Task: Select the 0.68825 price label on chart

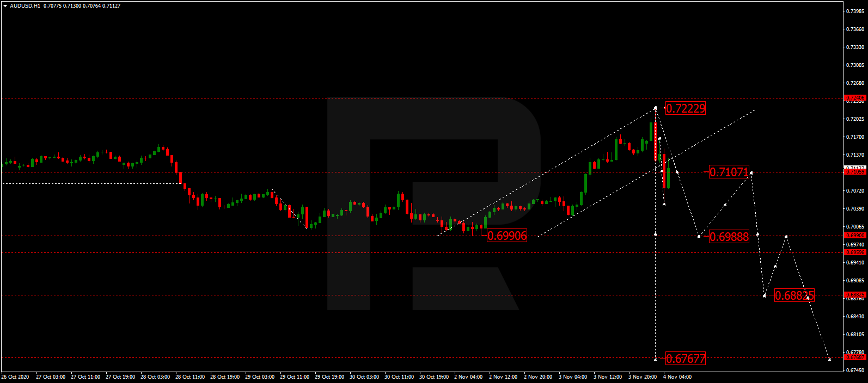Action: (x=794, y=295)
